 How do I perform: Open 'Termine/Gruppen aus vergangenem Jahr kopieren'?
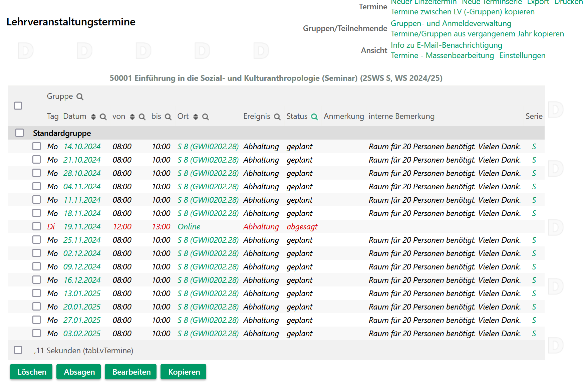[477, 34]
